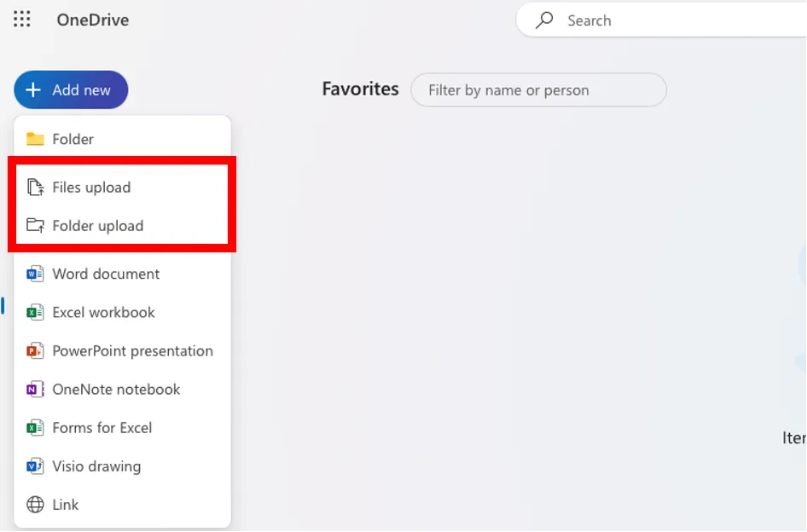Focus the Search input field
Viewport: 807px width, 532px height.
(x=682, y=20)
